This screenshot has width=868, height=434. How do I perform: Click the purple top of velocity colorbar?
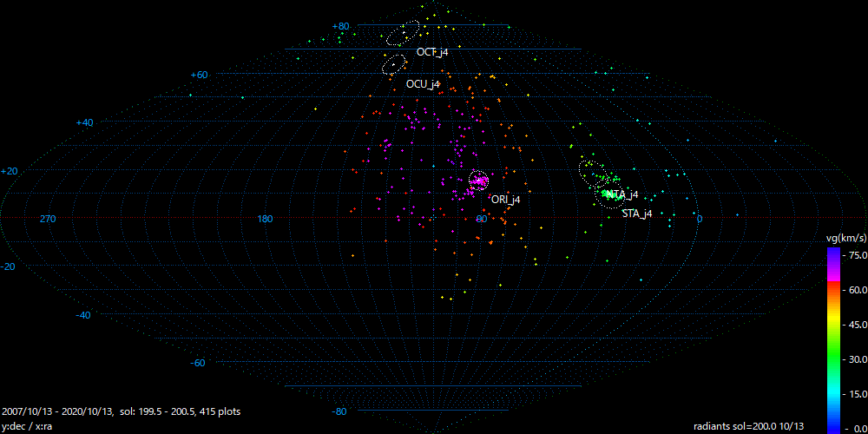pos(832,253)
